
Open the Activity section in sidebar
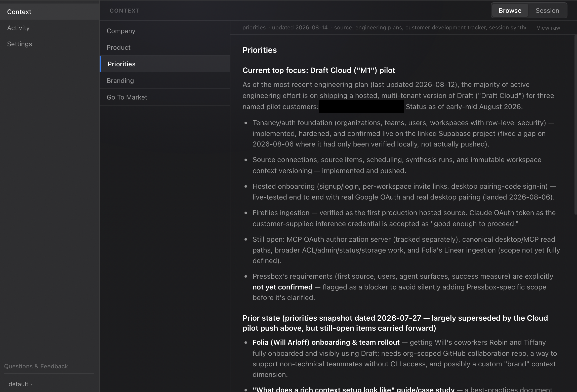tap(18, 28)
